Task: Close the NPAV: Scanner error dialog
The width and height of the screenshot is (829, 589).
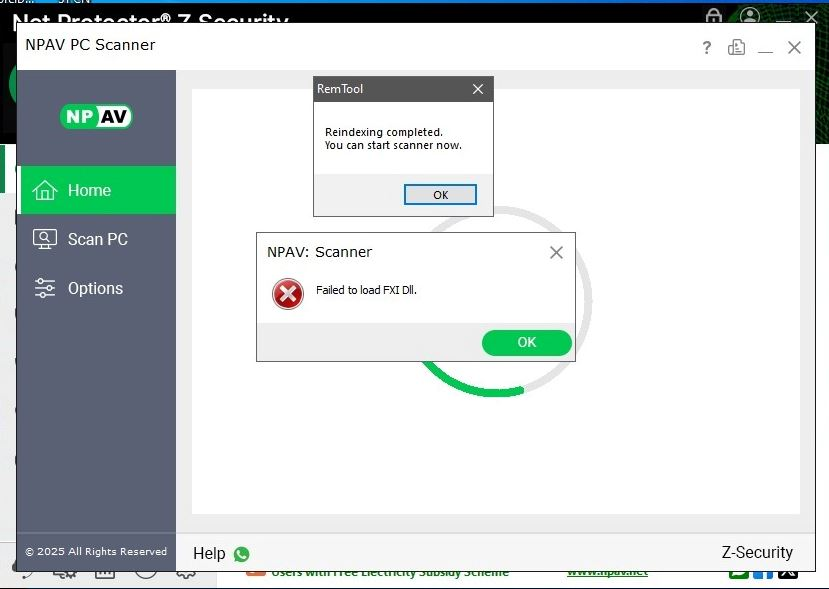Action: (x=557, y=252)
